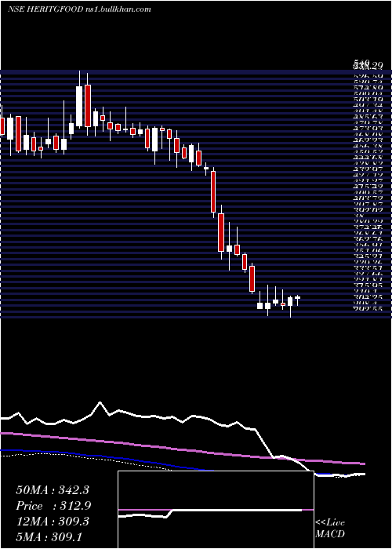Select the Price : 312.9 label
392x549 pixels.
53,506
